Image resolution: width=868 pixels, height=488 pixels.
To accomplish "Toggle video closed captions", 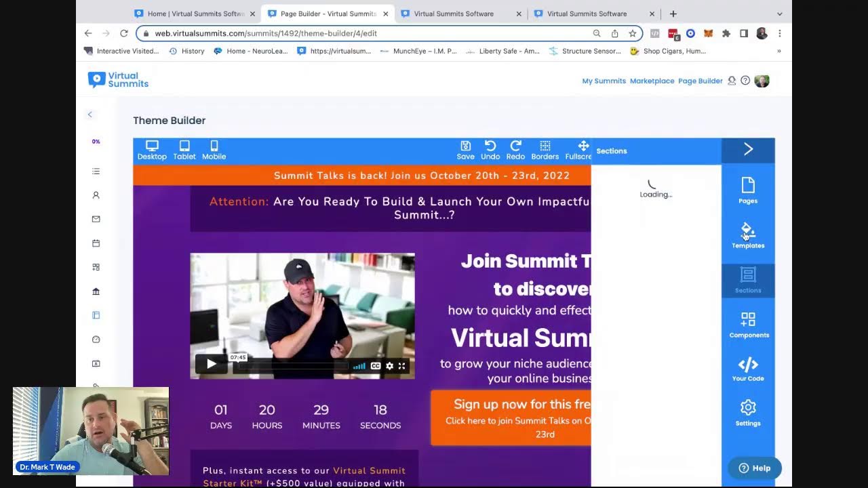I will [x=376, y=366].
